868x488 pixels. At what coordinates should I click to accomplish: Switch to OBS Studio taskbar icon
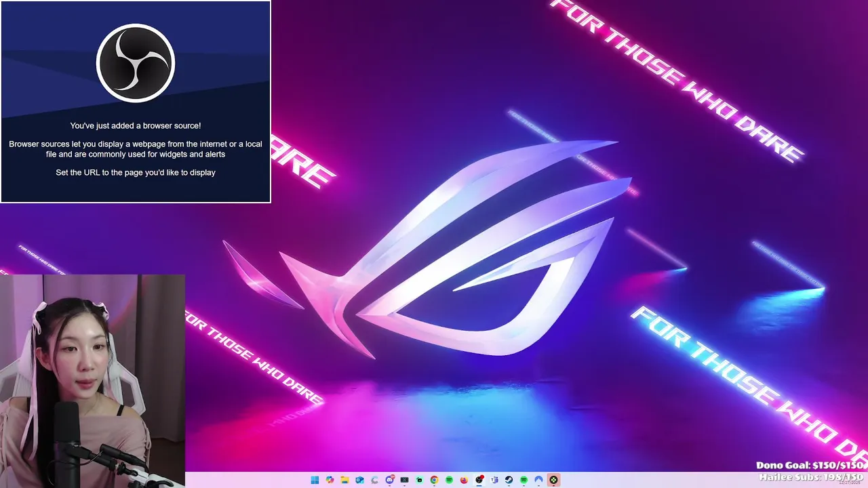point(479,480)
